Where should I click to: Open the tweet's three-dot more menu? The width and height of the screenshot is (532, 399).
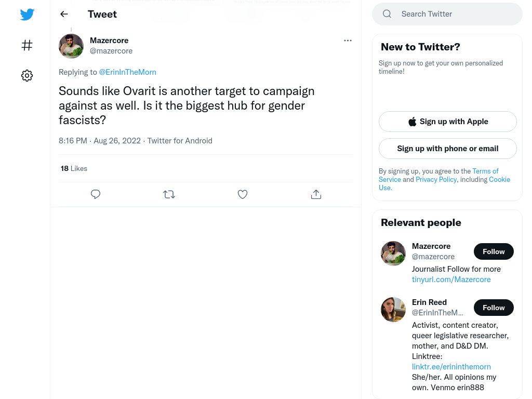point(348,41)
